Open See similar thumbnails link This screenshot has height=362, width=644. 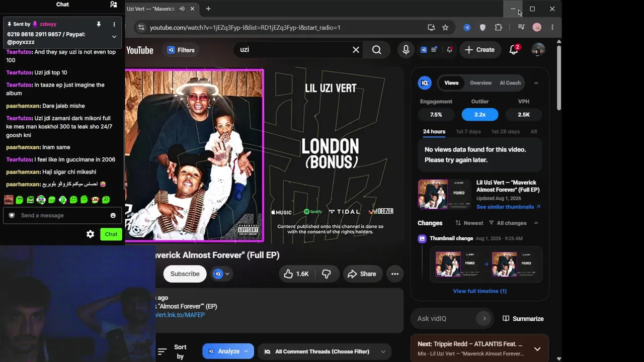click(508, 207)
